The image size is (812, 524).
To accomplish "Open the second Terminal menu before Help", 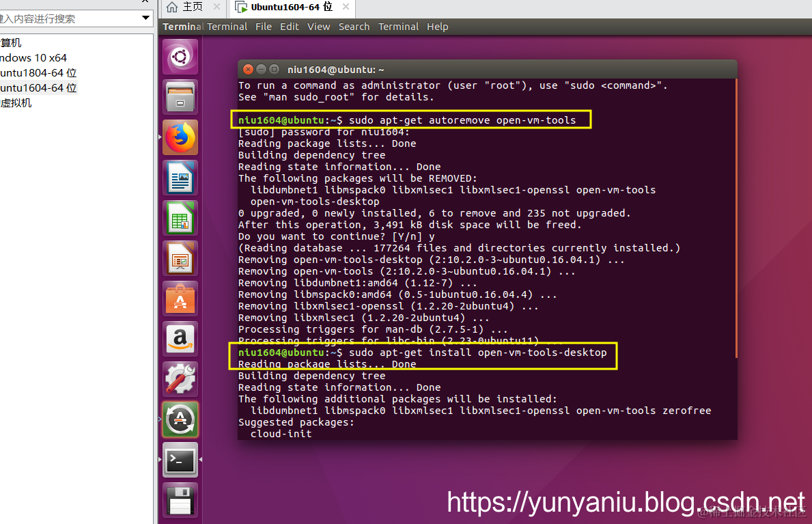I will coord(398,27).
